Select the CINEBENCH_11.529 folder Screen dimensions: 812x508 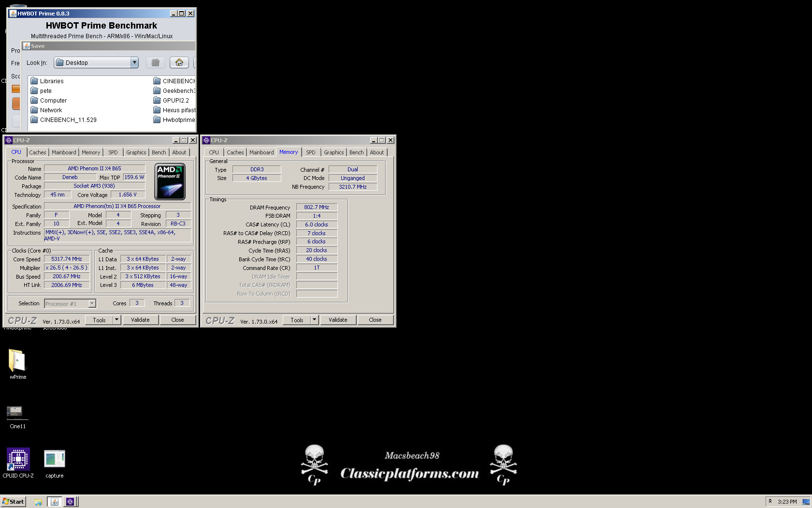(x=63, y=120)
